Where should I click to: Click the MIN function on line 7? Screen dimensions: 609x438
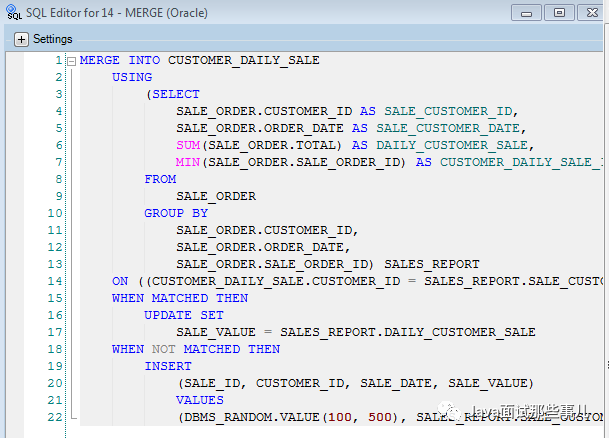point(188,162)
